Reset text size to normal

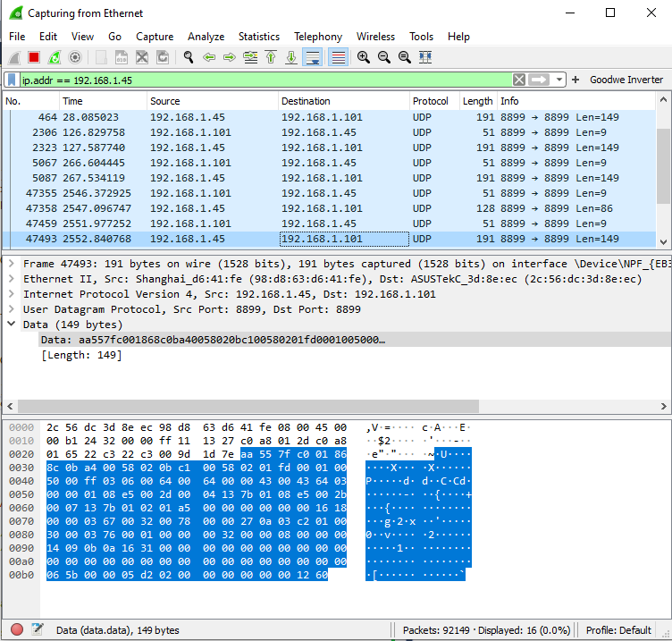405,57
